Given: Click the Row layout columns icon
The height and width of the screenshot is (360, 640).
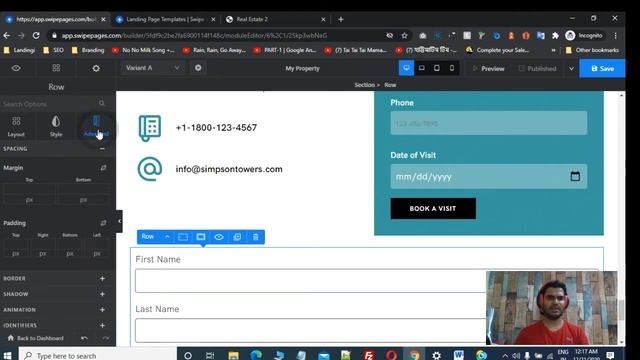Looking at the screenshot, I should coord(183,237).
